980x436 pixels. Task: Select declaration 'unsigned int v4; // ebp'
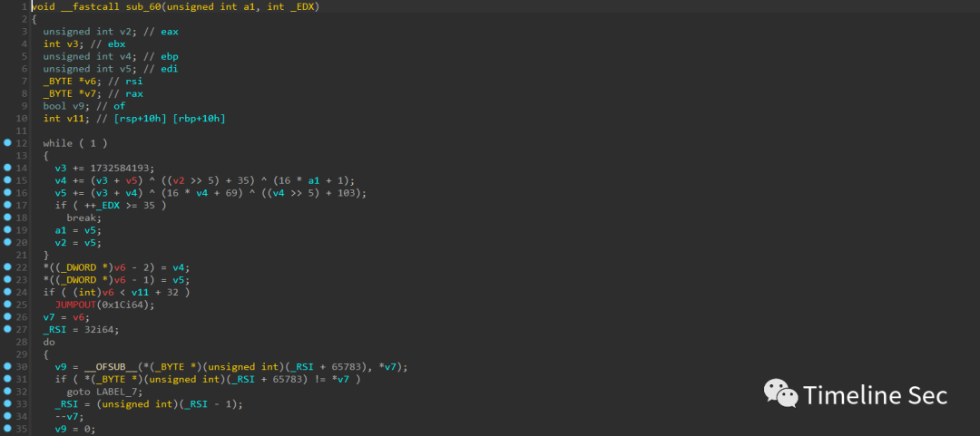[111, 56]
